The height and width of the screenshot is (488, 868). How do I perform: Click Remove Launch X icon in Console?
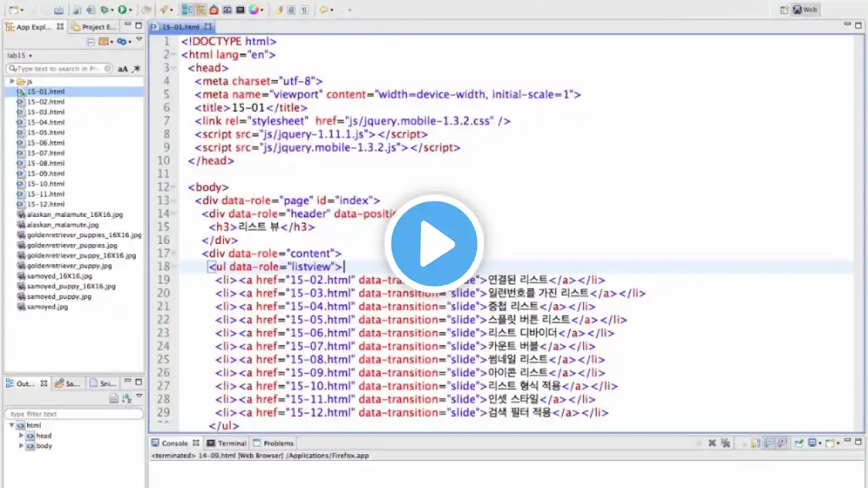[x=712, y=443]
